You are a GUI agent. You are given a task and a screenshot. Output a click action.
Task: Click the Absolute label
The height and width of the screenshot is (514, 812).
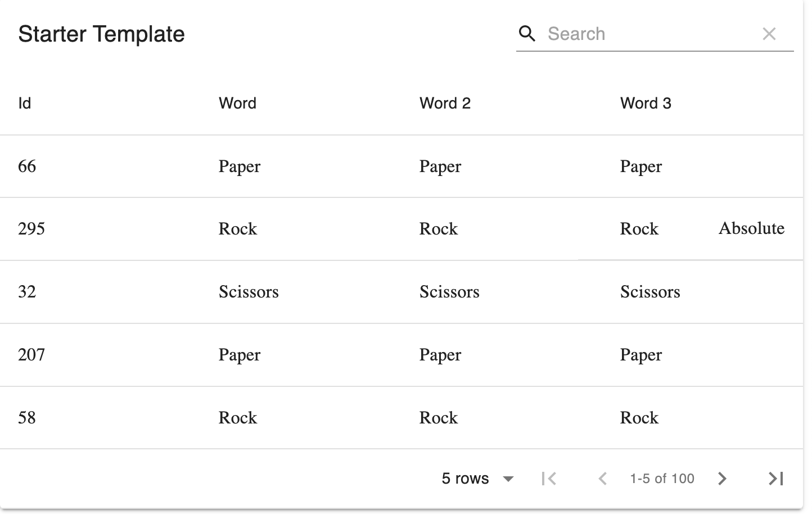pyautogui.click(x=751, y=228)
